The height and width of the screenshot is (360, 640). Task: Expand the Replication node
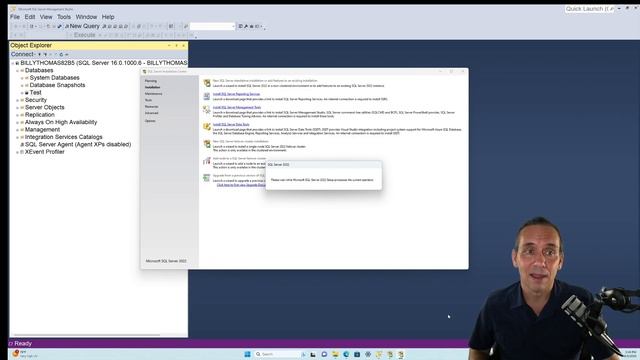click(18, 115)
